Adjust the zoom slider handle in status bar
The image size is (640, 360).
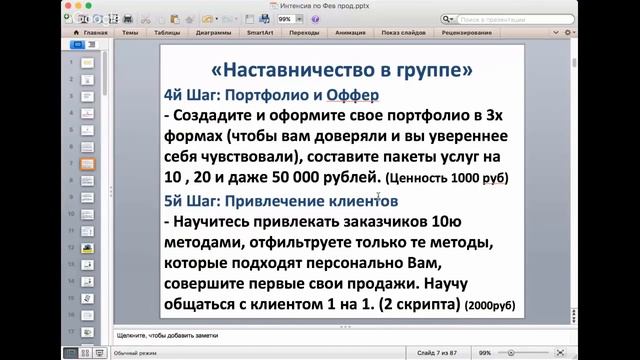pyautogui.click(x=511, y=353)
